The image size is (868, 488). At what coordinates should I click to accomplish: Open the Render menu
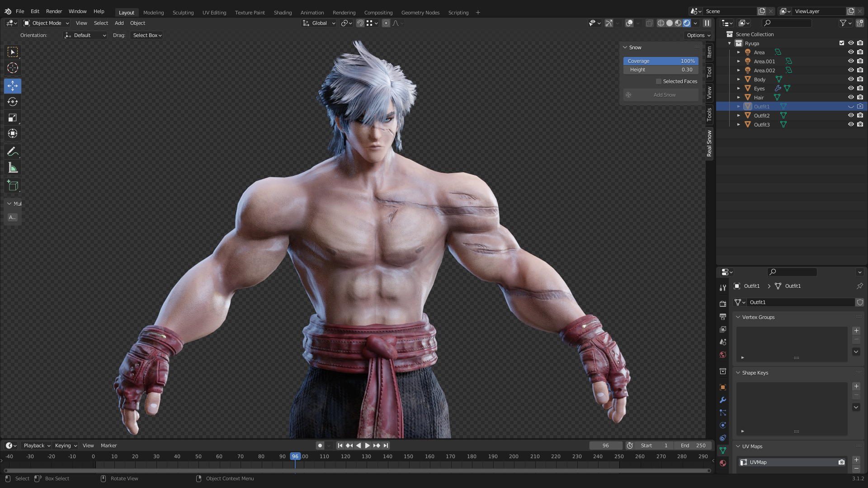point(54,11)
